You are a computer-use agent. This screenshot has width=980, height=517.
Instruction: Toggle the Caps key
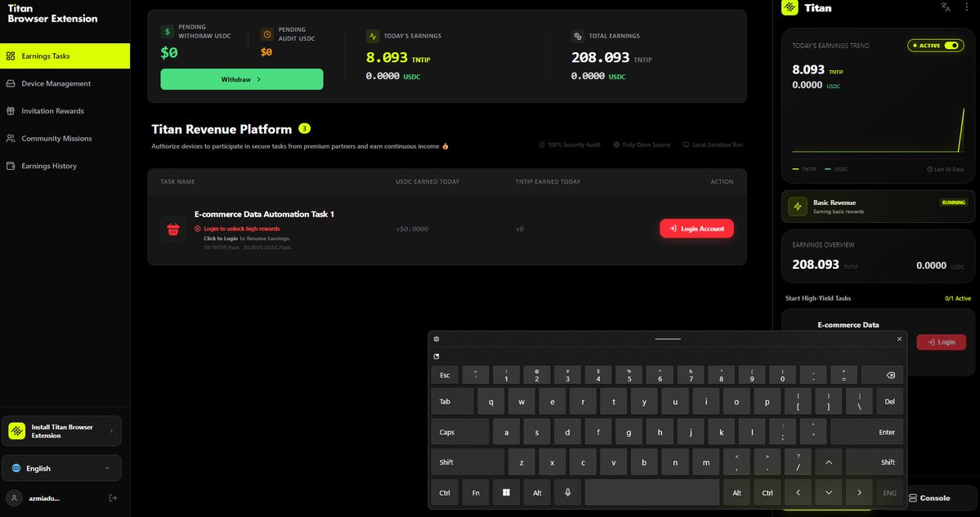click(459, 431)
